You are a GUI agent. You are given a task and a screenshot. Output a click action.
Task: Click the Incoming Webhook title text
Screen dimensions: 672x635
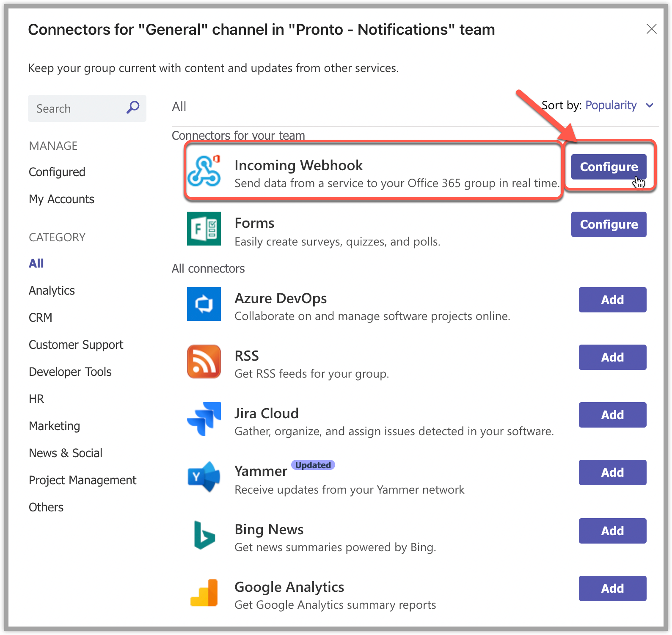299,165
